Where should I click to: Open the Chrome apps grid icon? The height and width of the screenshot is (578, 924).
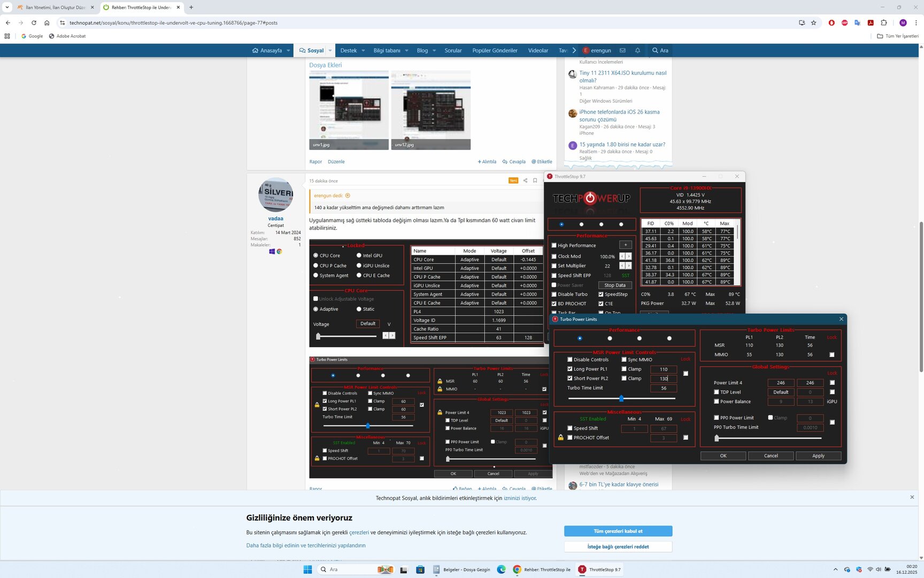click(x=7, y=36)
